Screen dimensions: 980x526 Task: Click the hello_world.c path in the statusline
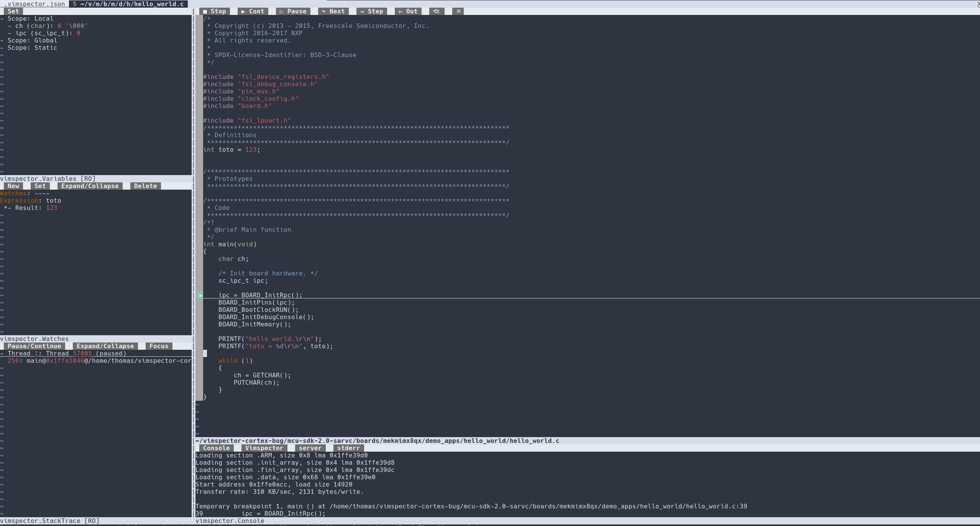click(378, 441)
